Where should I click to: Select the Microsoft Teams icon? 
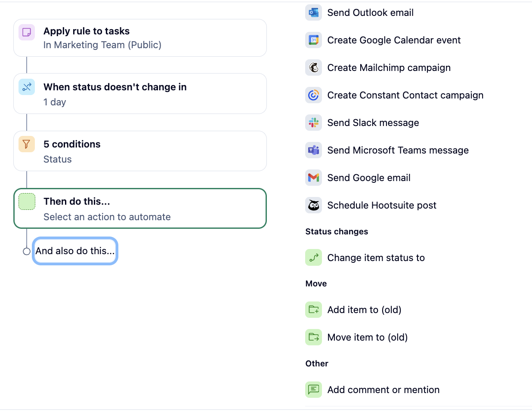click(x=314, y=151)
